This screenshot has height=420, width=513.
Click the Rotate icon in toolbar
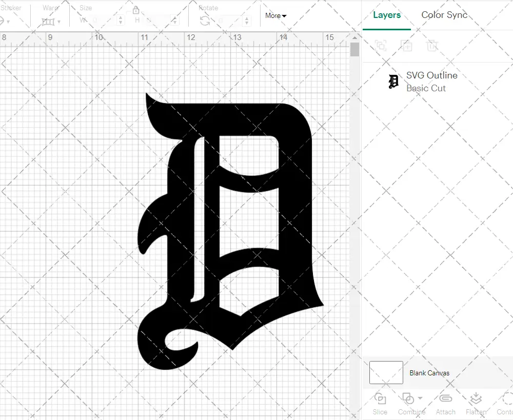click(205, 21)
